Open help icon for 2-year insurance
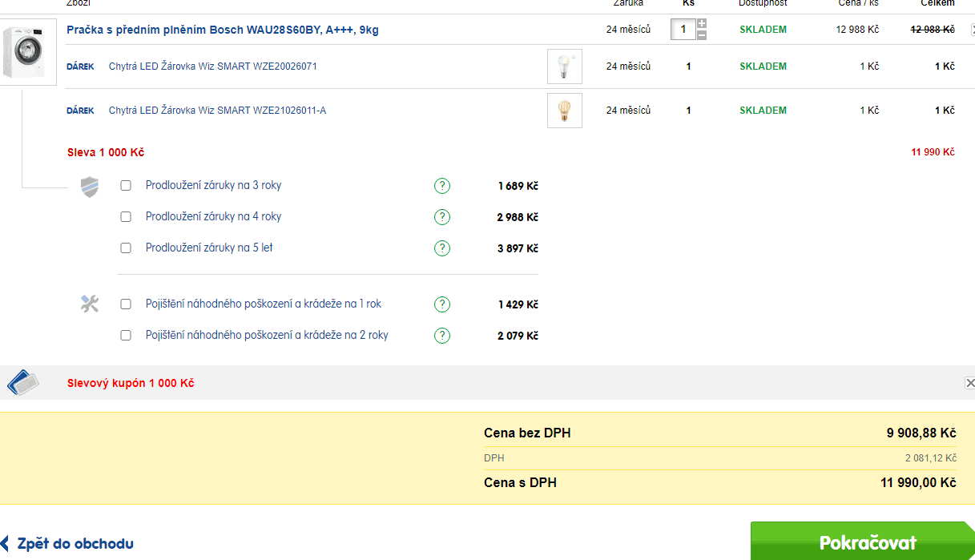The image size is (975, 560). point(442,336)
